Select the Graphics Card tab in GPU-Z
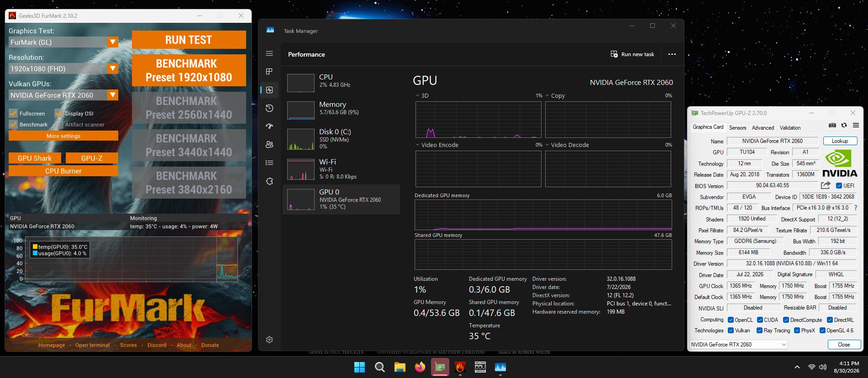The height and width of the screenshot is (378, 868). point(708,127)
